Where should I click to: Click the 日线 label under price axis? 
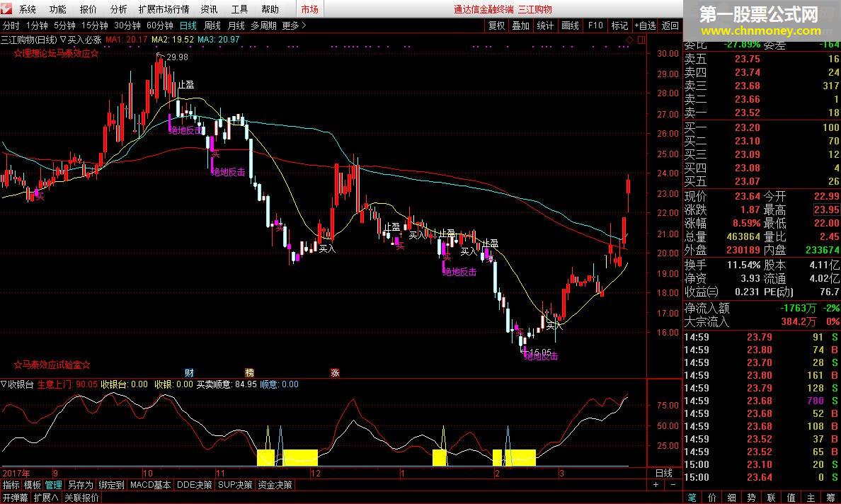click(664, 473)
